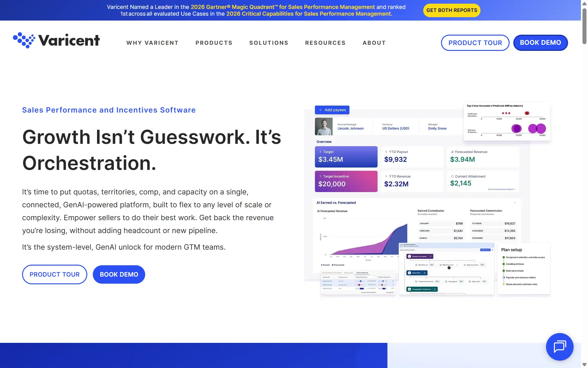Collapse the AI Earned vs. Forecasted panel
Screen dimensions: 588x368
(x=515, y=203)
